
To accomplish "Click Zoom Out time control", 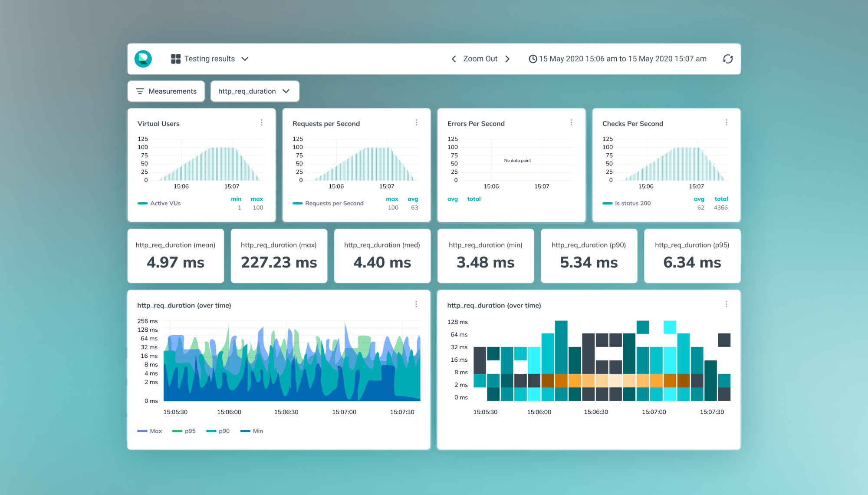I will pyautogui.click(x=480, y=59).
